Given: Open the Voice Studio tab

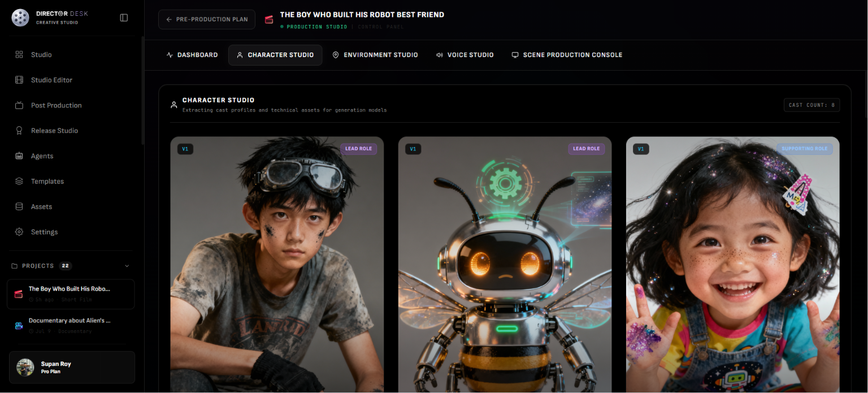Looking at the screenshot, I should (x=465, y=55).
